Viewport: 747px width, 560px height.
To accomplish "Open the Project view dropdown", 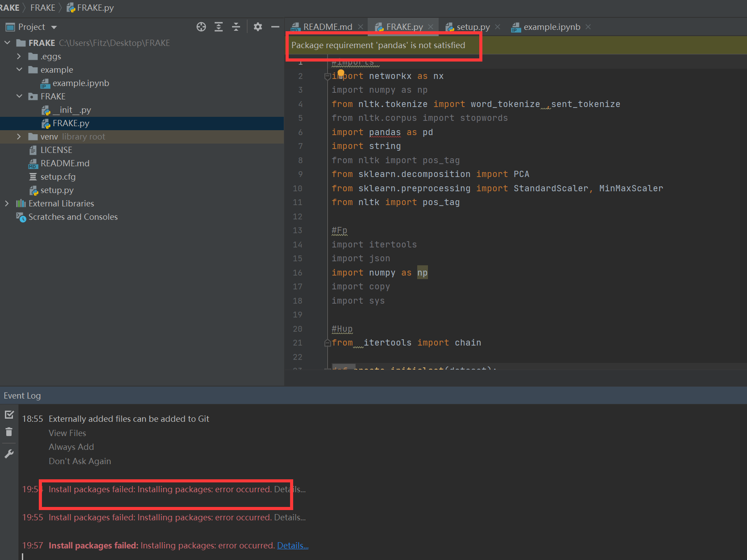I will 54,27.
